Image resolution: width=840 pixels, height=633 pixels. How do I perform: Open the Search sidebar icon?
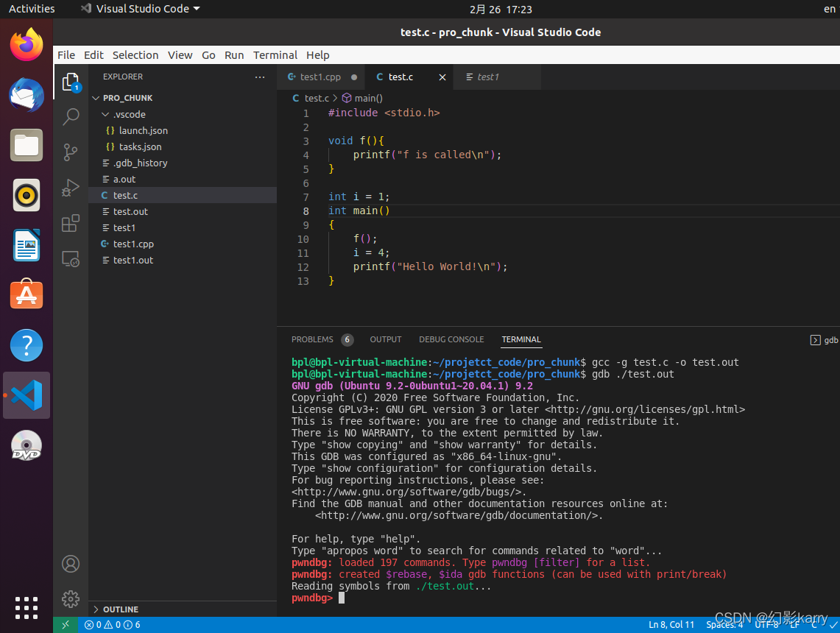pyautogui.click(x=70, y=116)
